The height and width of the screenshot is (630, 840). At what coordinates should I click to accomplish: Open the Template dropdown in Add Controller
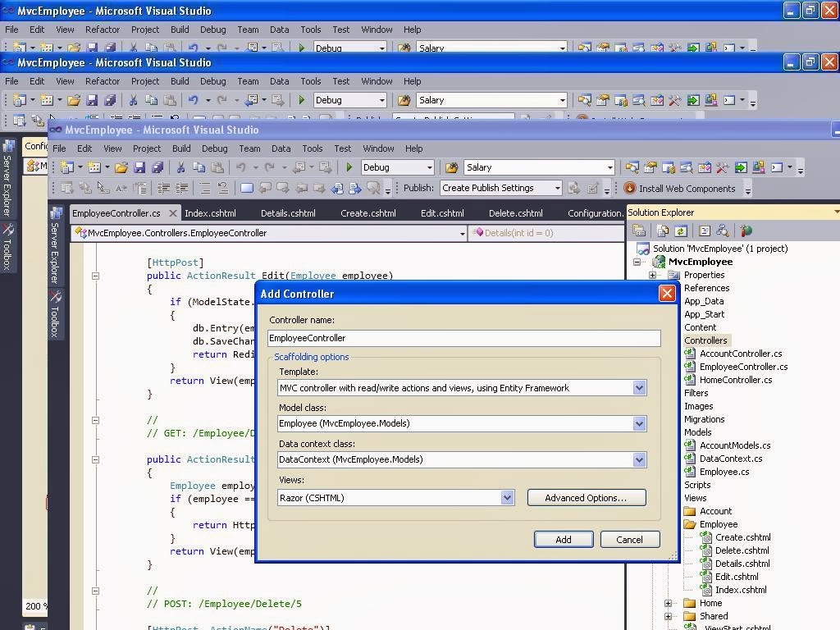(x=639, y=388)
